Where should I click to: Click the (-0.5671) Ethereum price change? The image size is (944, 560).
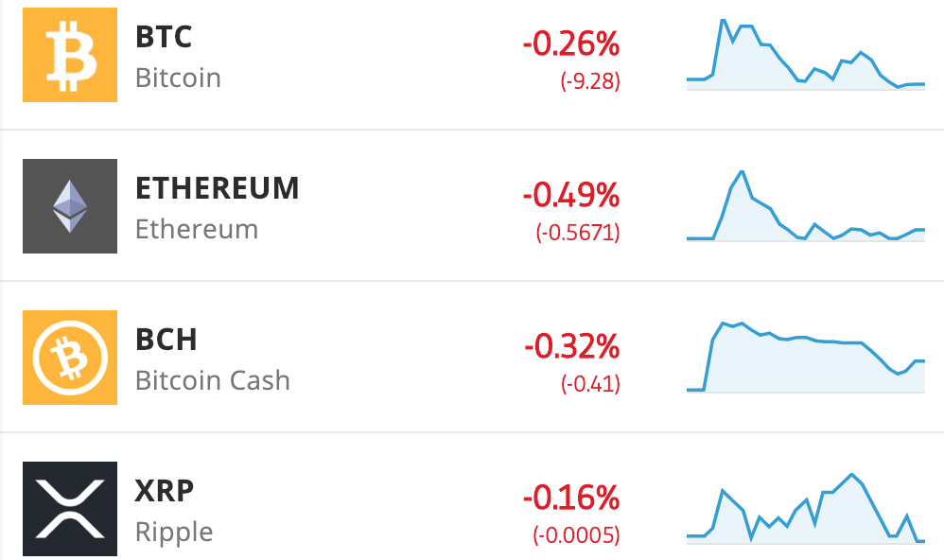click(x=578, y=233)
